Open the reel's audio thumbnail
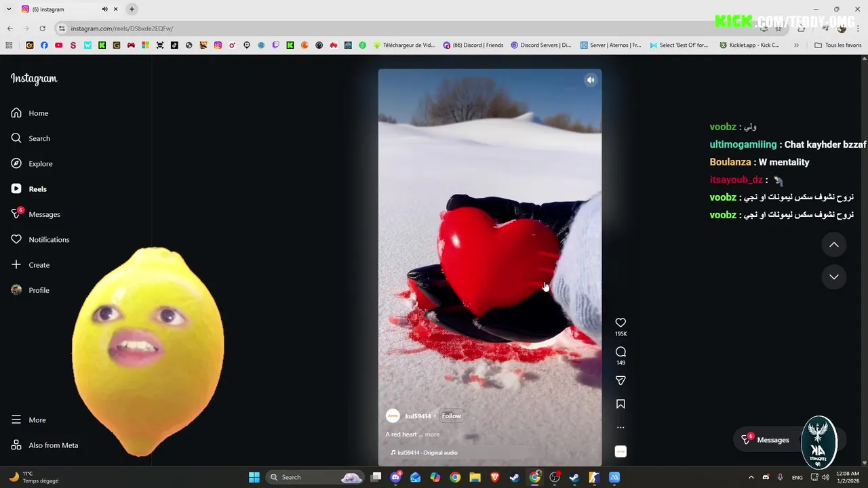The image size is (868, 488). tap(620, 451)
